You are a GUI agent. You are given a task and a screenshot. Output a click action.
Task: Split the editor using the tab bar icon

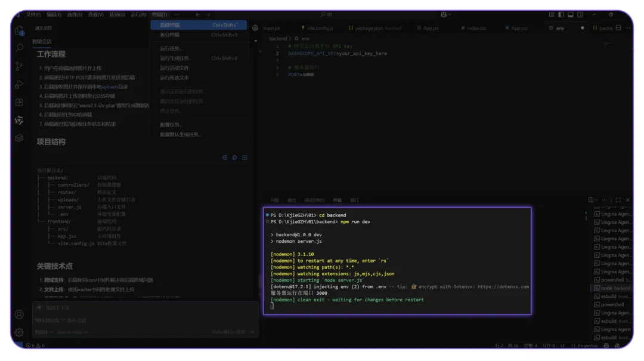pos(618,28)
